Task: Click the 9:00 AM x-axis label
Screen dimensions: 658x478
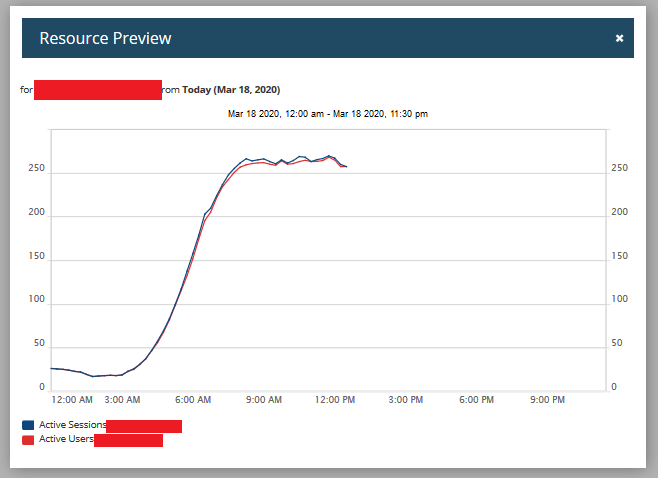Action: pos(264,400)
